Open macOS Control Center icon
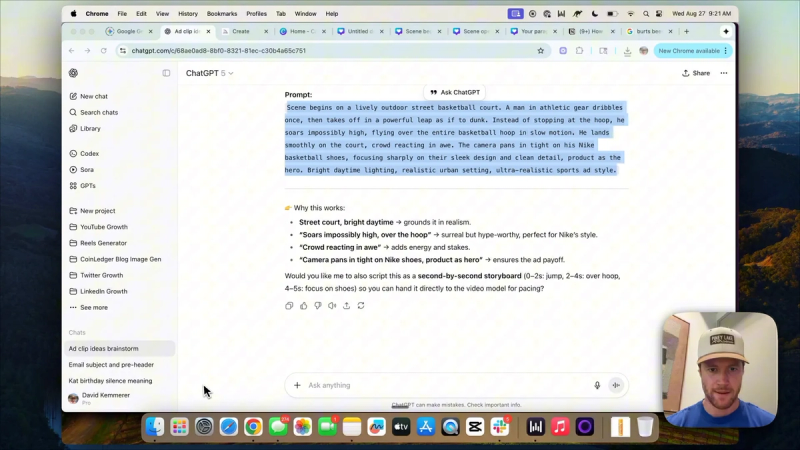 click(659, 14)
